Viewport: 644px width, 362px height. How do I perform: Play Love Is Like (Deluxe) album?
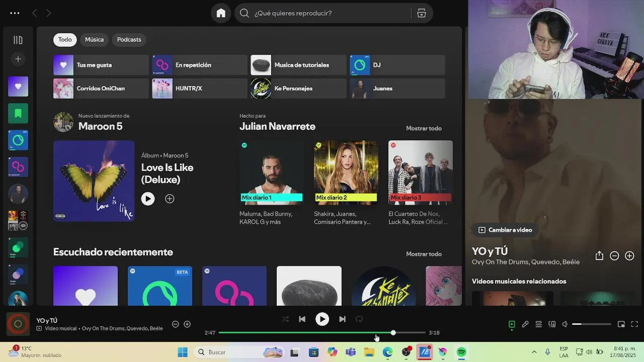click(148, 199)
